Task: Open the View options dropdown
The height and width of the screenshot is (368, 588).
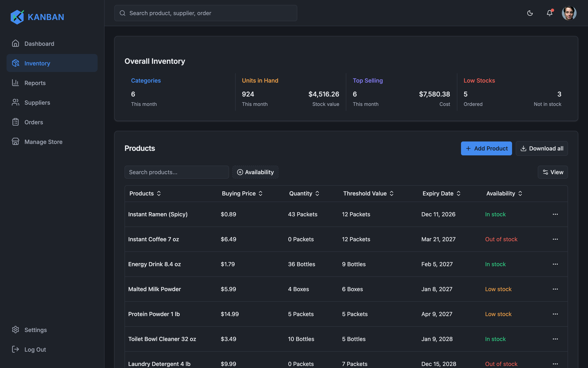Action: (553, 172)
